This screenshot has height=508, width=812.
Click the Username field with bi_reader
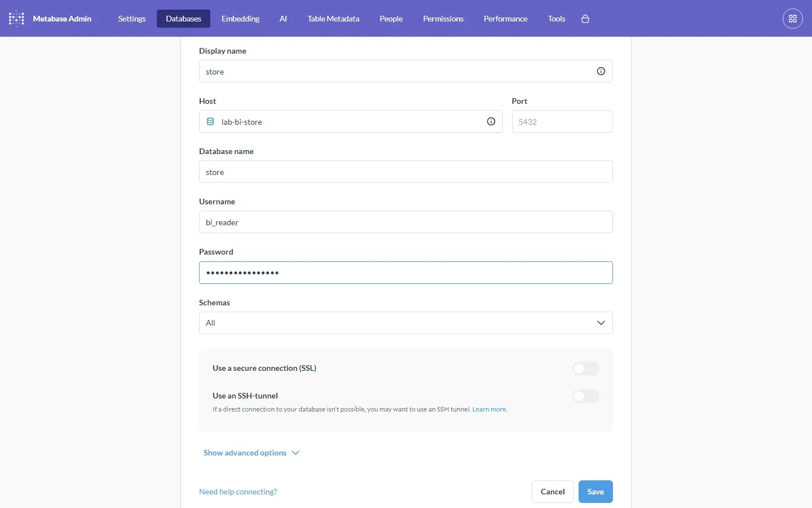pos(406,222)
